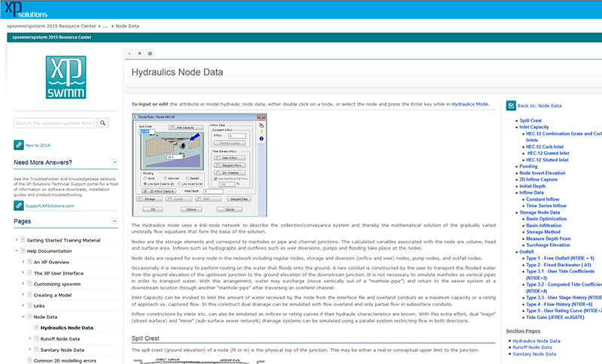Click page icon of Customizing xpswmm

pyautogui.click(x=29, y=284)
